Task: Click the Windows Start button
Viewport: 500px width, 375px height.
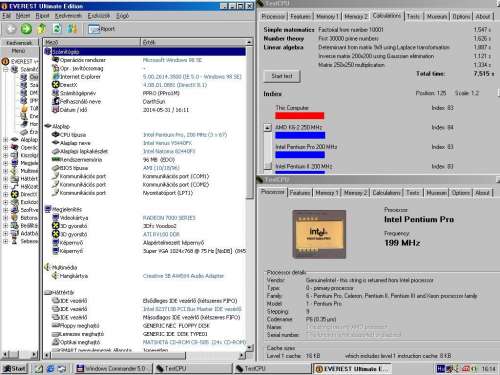Action: [15, 368]
